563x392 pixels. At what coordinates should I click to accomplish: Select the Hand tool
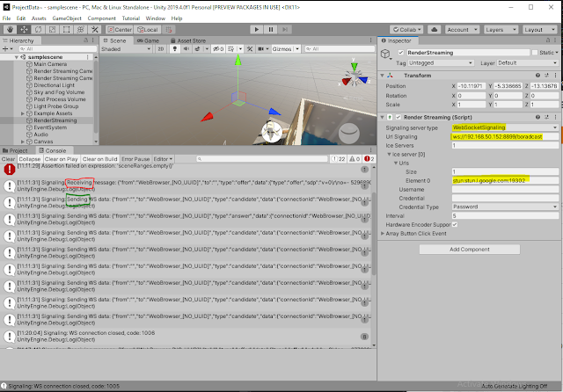[x=10, y=29]
